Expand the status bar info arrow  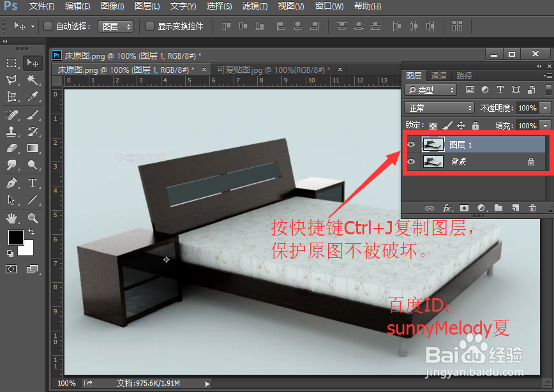click(207, 384)
